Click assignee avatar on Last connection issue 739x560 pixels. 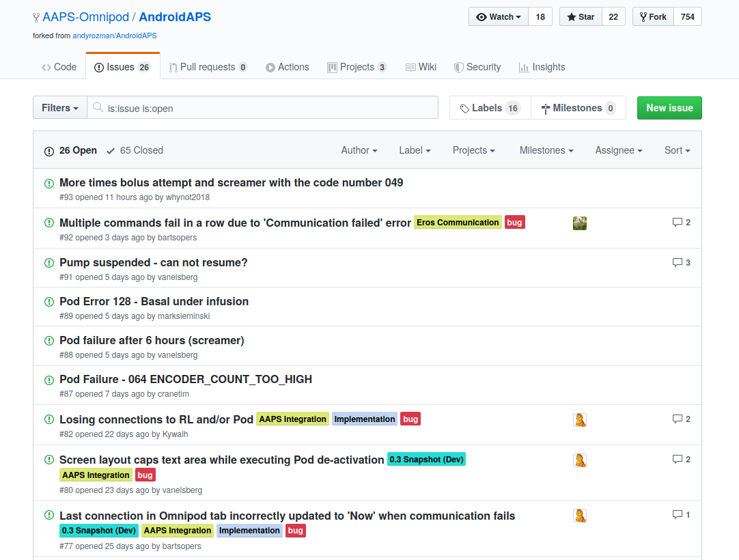click(x=580, y=516)
